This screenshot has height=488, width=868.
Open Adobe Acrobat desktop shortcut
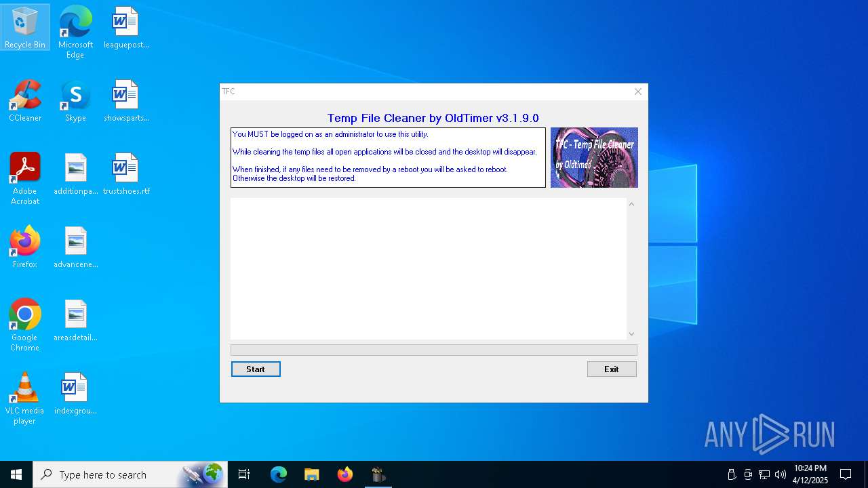coord(25,178)
